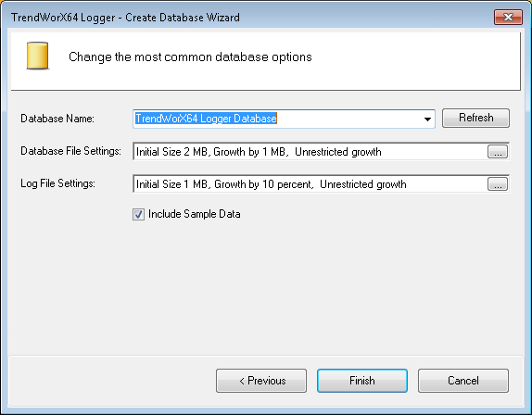The height and width of the screenshot is (415, 532).
Task: Click the yellow database cylinder icon
Action: click(37, 56)
